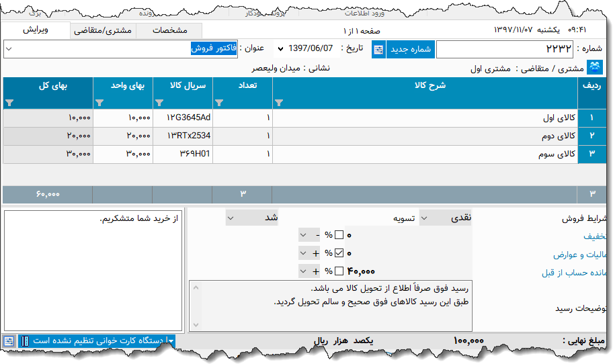This screenshot has height=364, width=613.
Task: Switch to the مشخصات tab
Action: coord(169,30)
